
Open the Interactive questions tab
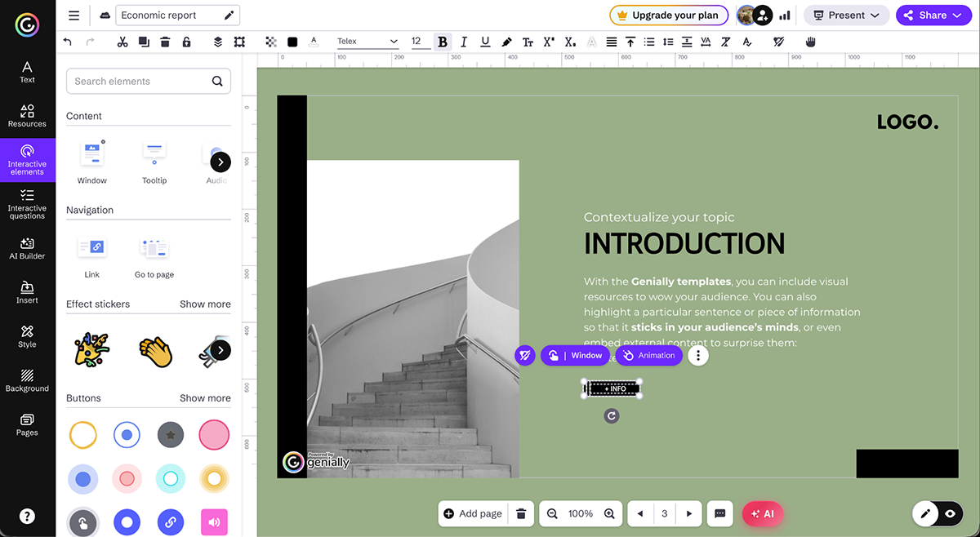27,204
